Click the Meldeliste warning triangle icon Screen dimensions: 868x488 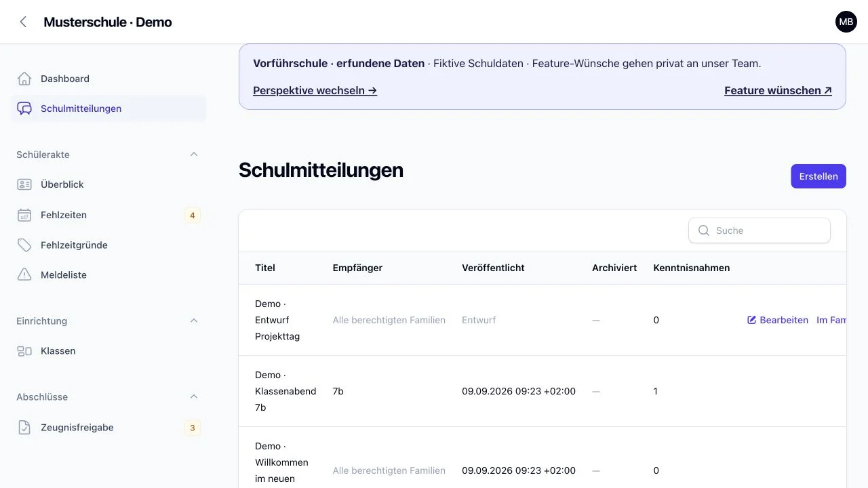point(24,274)
